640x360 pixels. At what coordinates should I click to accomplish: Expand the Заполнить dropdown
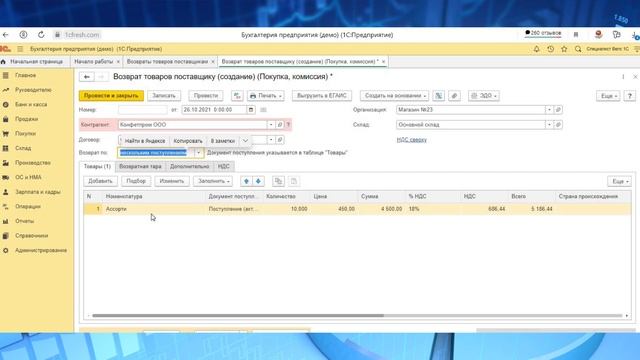pos(213,181)
